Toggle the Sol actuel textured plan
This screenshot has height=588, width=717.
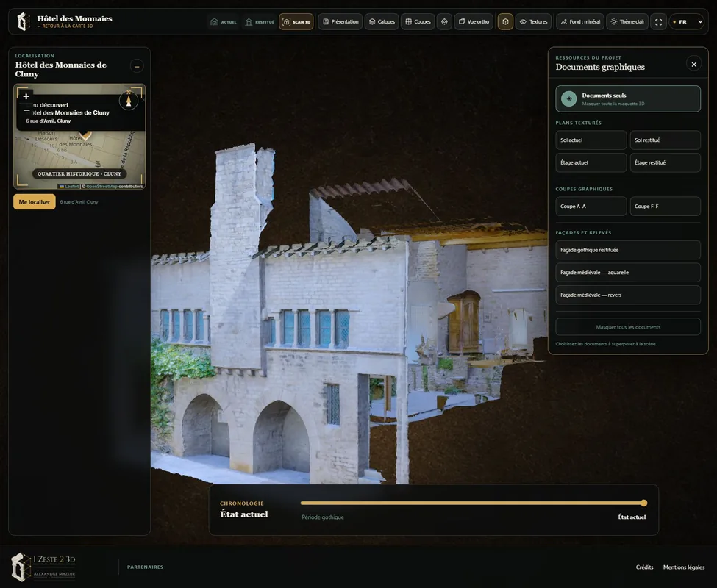click(591, 140)
